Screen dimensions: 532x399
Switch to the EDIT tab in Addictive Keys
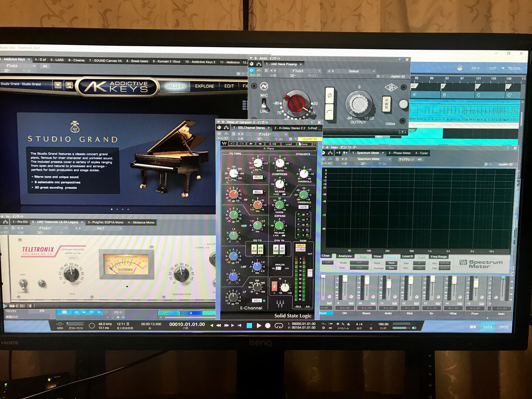click(x=229, y=86)
